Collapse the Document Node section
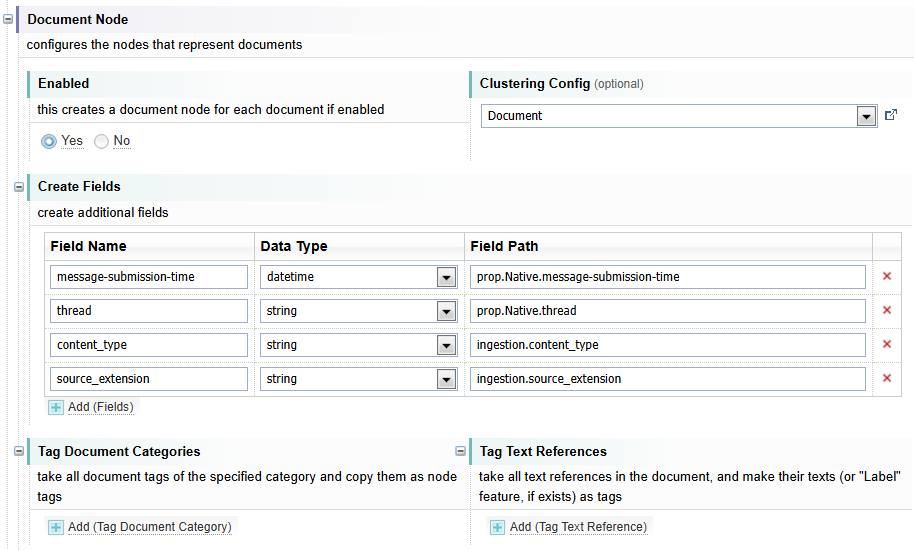This screenshot has height=550, width=914. 8,19
